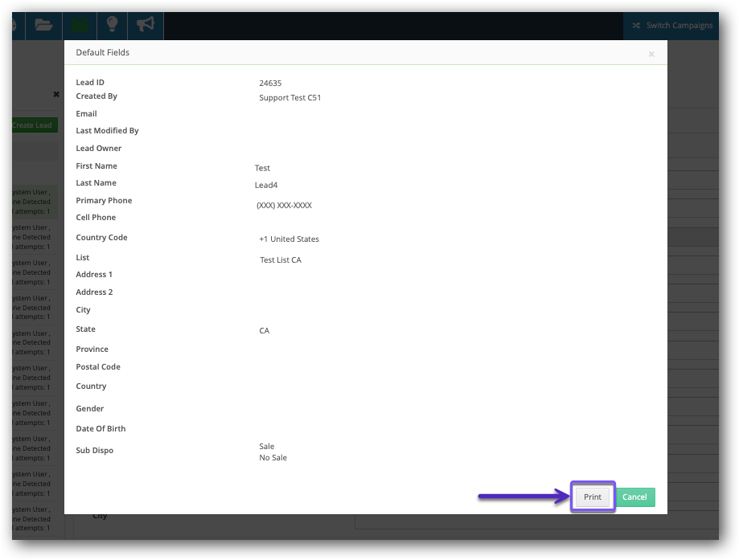Close the Default Fields dialog with X

pyautogui.click(x=651, y=54)
